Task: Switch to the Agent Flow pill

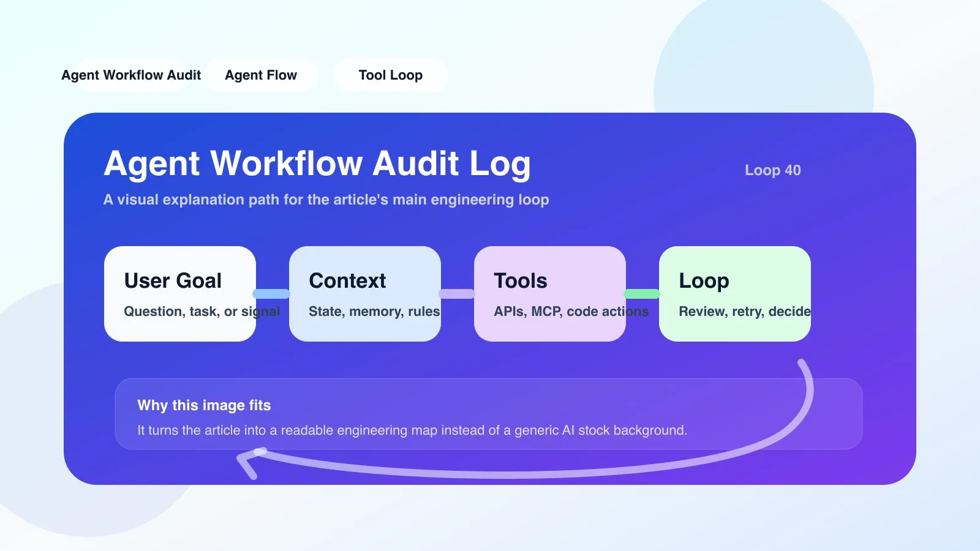Action: pyautogui.click(x=261, y=75)
